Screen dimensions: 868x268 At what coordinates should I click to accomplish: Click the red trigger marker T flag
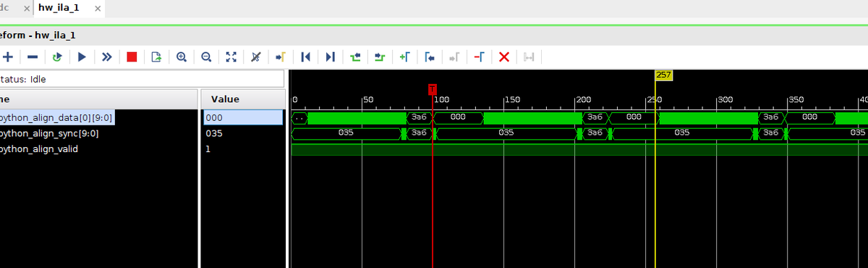(x=433, y=89)
